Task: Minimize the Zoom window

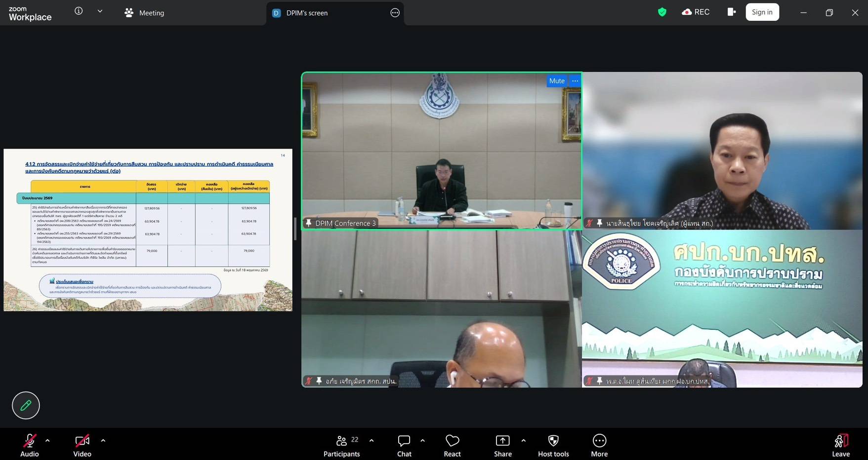Action: pos(803,13)
